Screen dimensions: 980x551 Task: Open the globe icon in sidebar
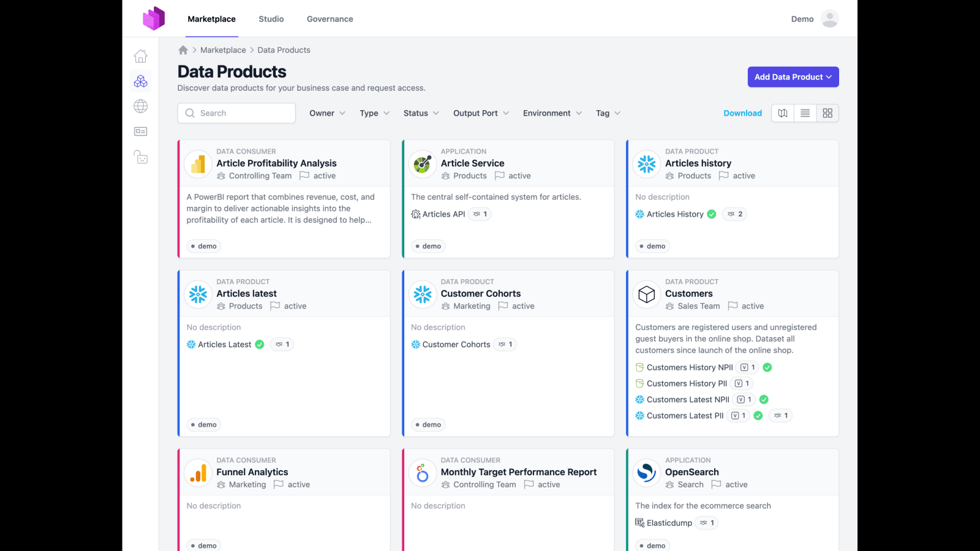[141, 106]
